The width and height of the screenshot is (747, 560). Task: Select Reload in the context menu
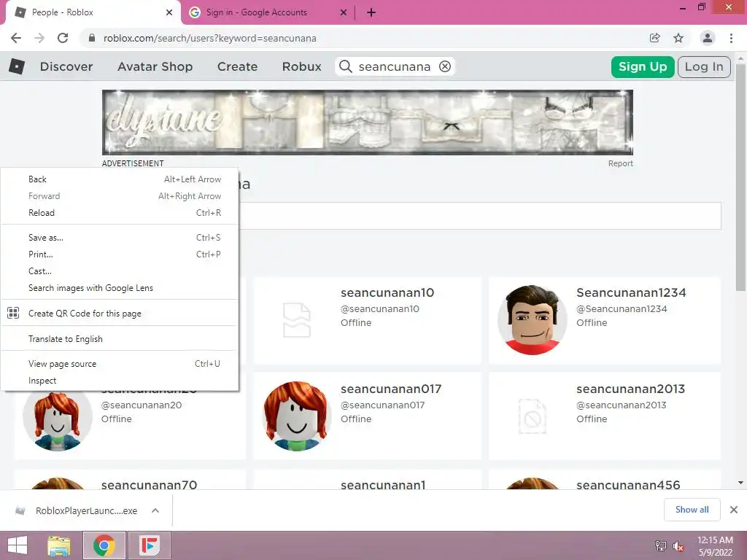(119, 213)
